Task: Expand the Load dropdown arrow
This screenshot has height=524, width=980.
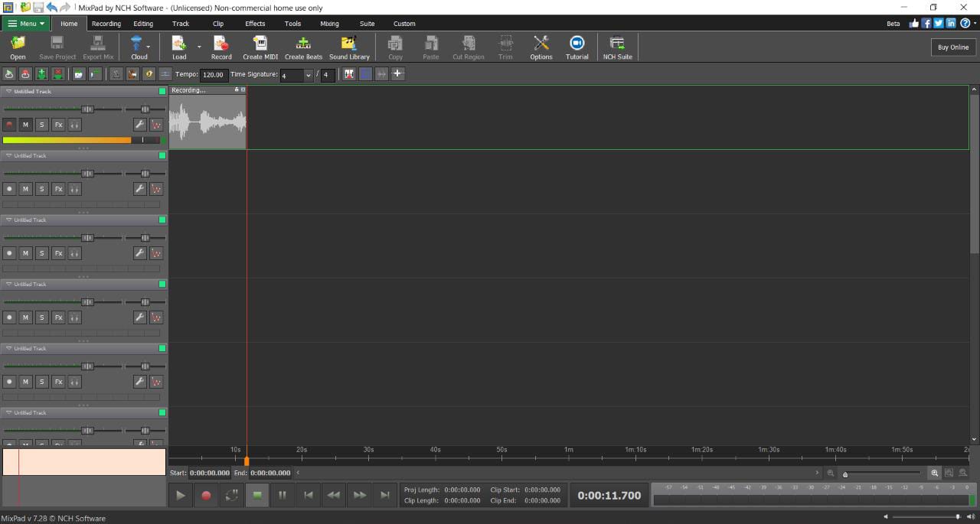Action: pyautogui.click(x=199, y=47)
